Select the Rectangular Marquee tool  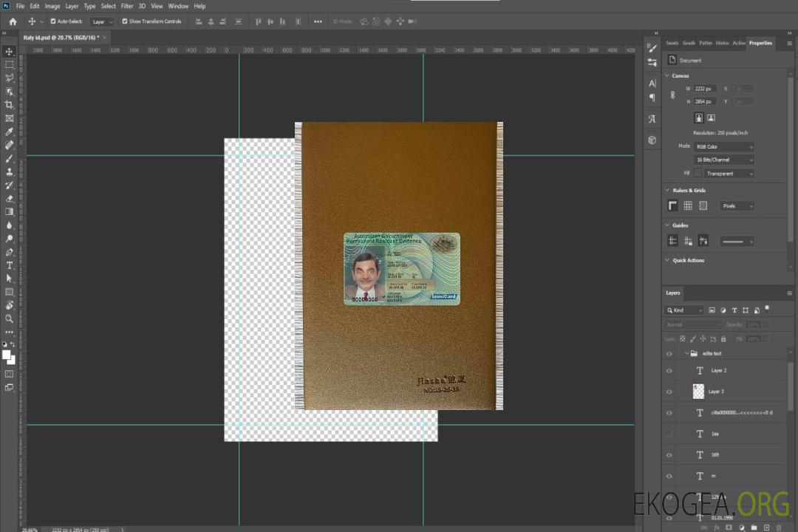pyautogui.click(x=9, y=65)
